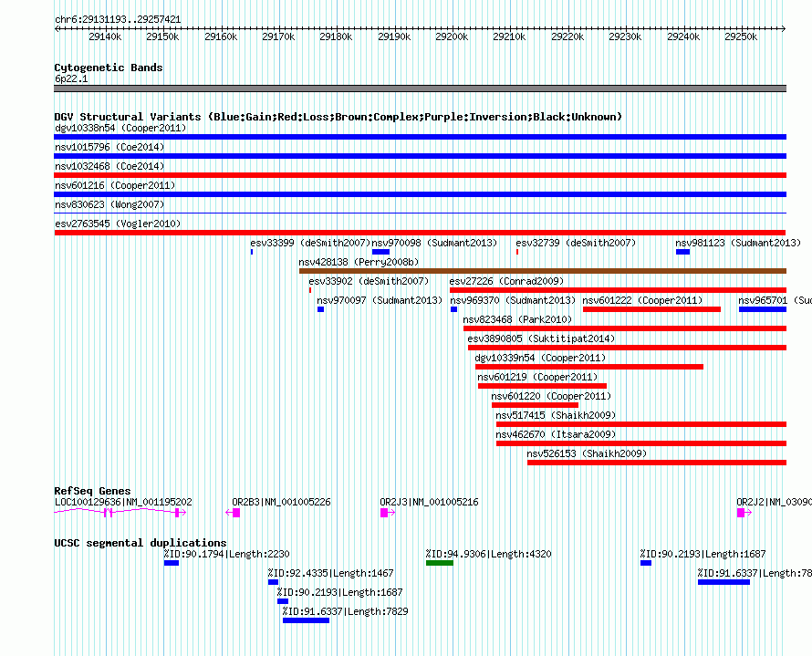Click esv3890805 (Suktitipat2014) variant label
The height and width of the screenshot is (656, 812).
(541, 338)
